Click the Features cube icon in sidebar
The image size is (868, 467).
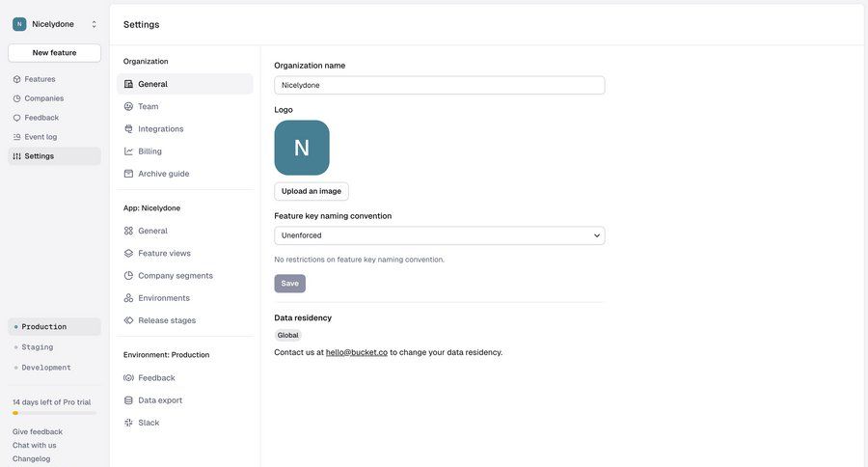pyautogui.click(x=16, y=79)
